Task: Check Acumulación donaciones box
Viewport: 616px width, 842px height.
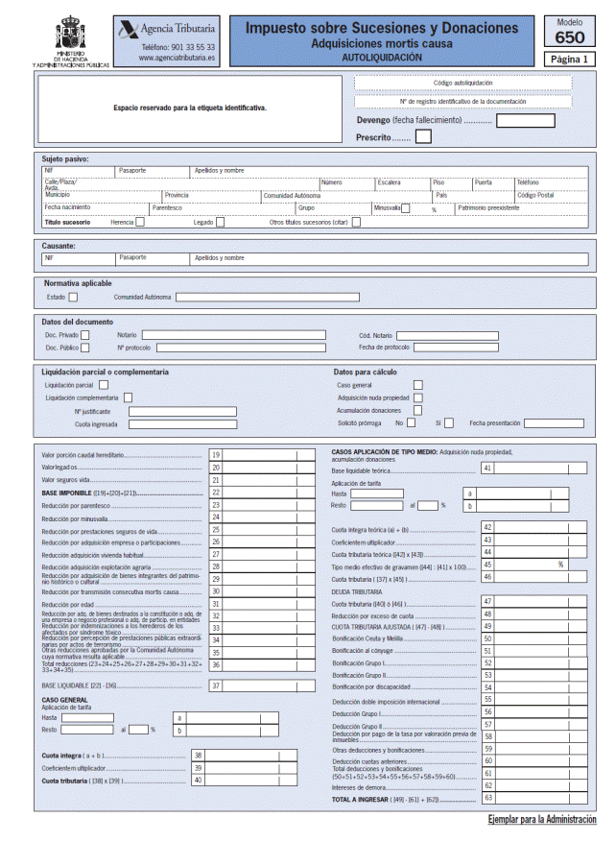Action: [x=418, y=411]
